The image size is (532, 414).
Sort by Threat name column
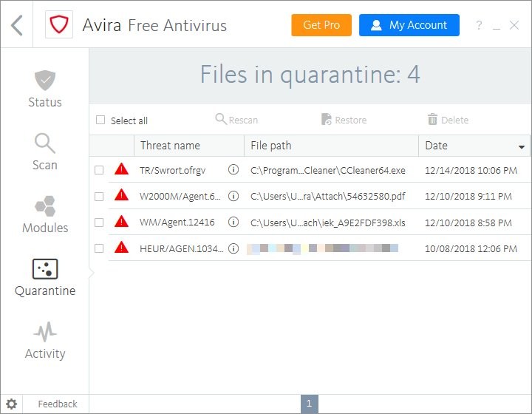coord(189,146)
